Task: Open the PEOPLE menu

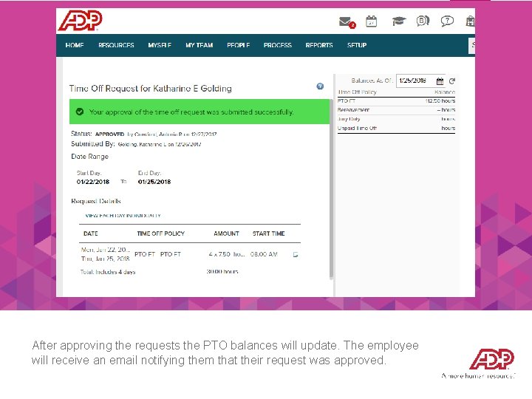Action: pyautogui.click(x=238, y=45)
